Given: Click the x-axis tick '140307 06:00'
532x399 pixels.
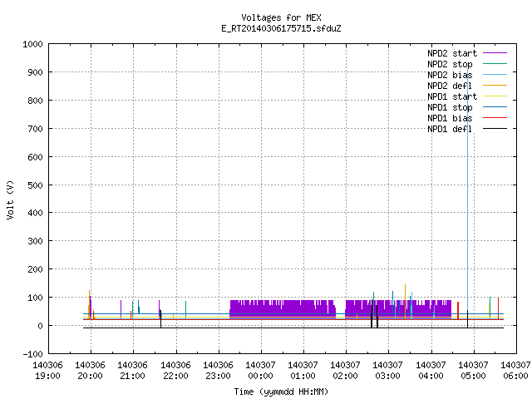Looking at the screenshot, I should 515,371.
